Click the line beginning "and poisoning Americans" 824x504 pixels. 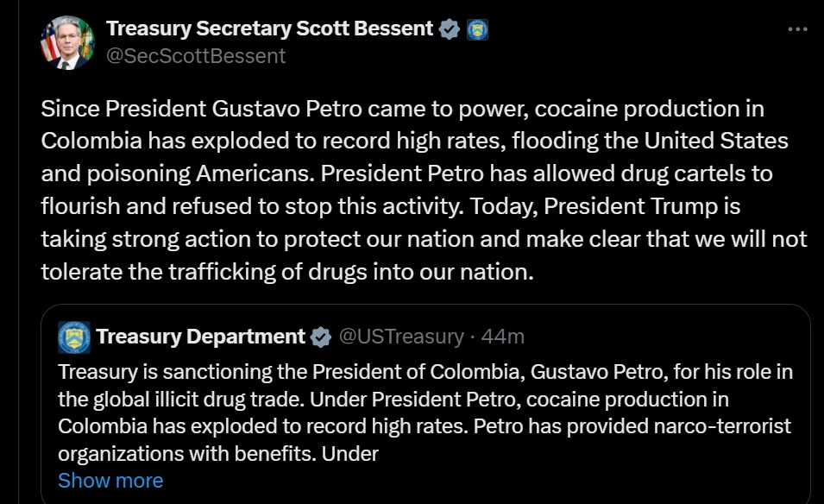(x=406, y=173)
